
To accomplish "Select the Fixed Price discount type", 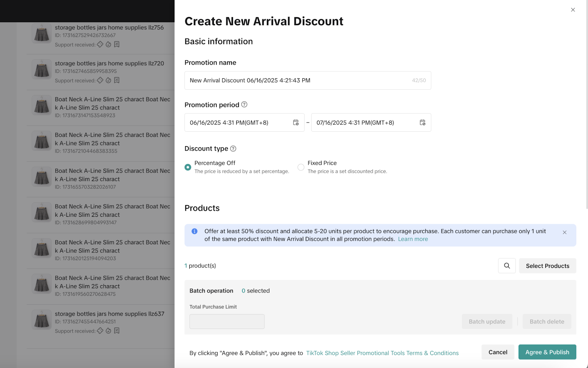I will pos(301,167).
